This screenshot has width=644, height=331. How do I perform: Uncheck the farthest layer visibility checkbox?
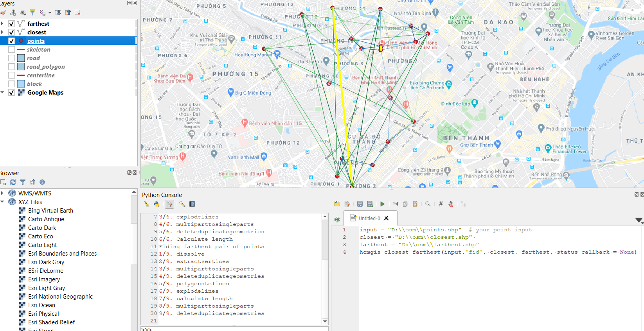[x=12, y=24]
